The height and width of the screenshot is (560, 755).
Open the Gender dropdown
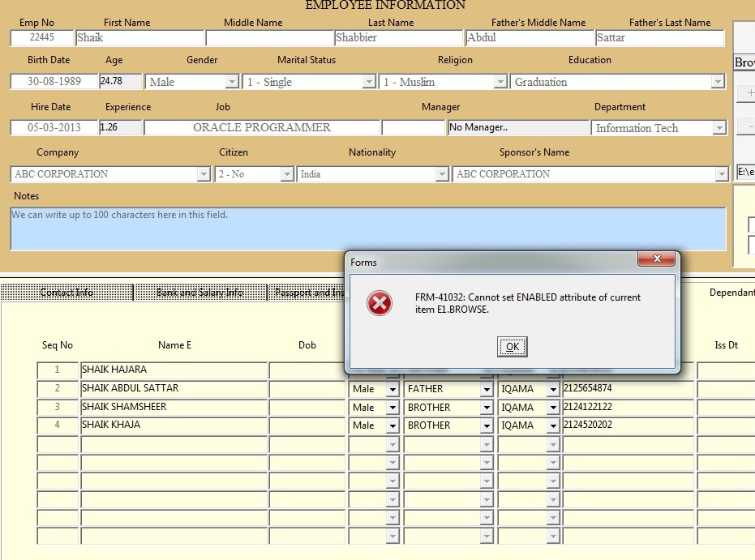click(232, 82)
